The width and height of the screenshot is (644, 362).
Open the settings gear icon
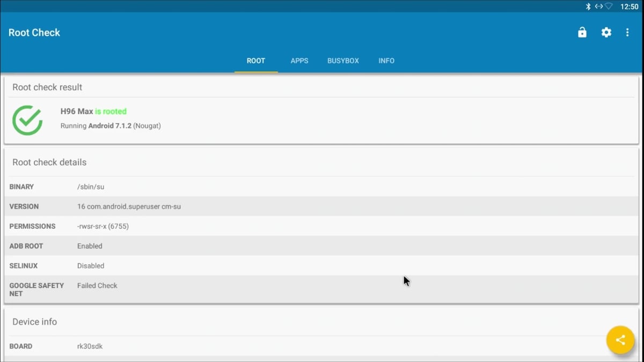tap(606, 32)
